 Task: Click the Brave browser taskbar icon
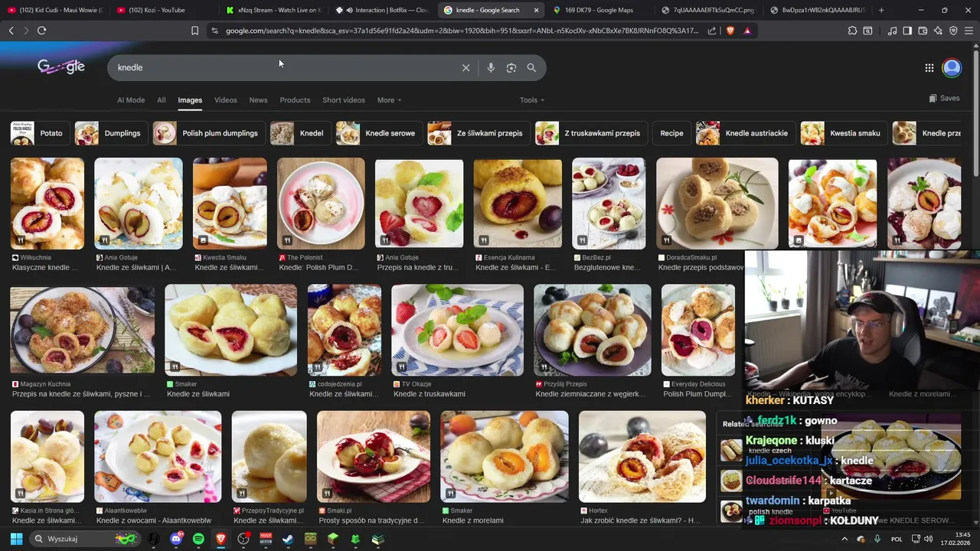(x=220, y=539)
